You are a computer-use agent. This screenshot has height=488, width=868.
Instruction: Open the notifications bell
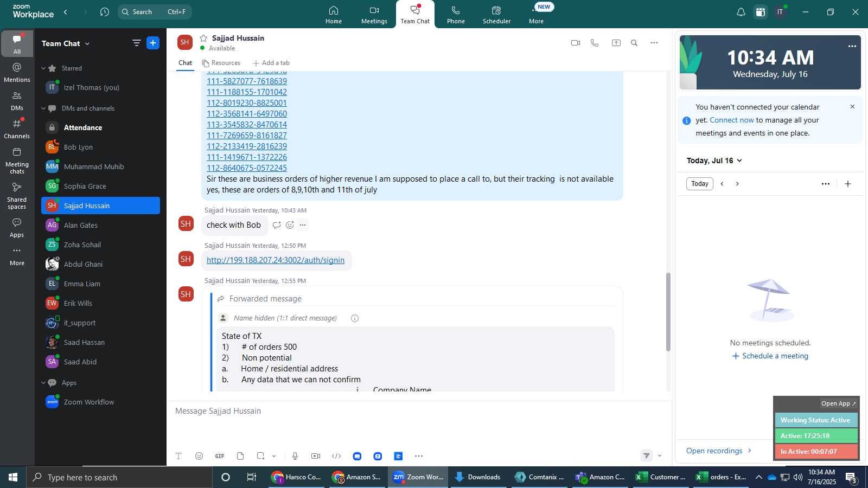(x=741, y=12)
